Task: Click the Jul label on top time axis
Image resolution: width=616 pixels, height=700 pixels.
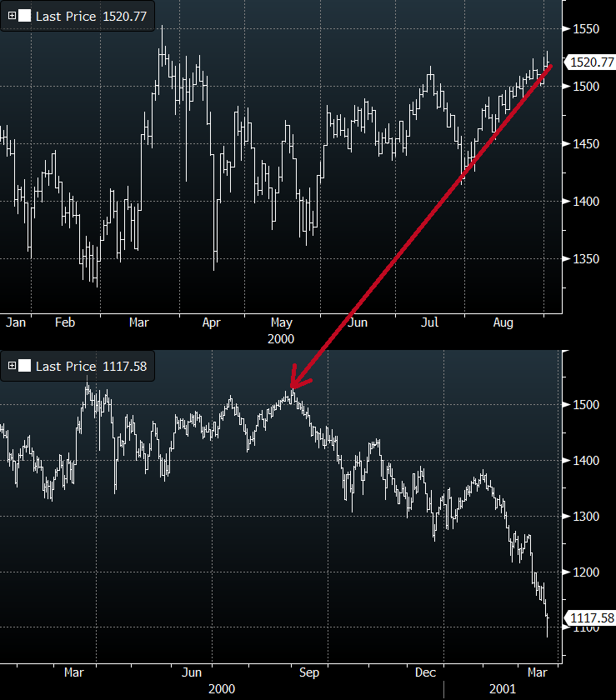Action: pyautogui.click(x=430, y=322)
